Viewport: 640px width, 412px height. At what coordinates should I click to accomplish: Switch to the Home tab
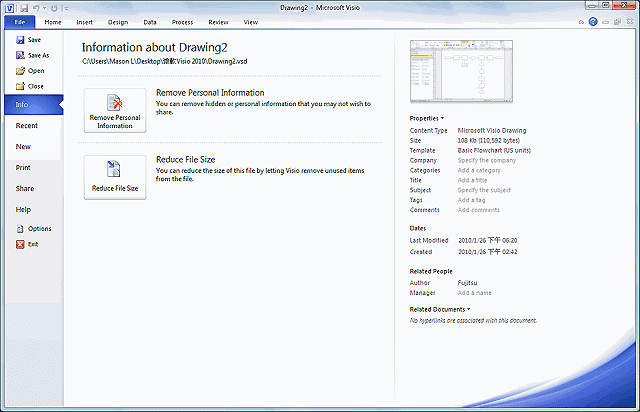(x=53, y=22)
